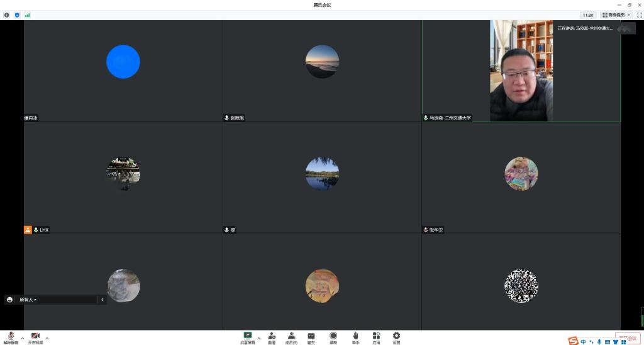Expand audio options arrow beside microphone

point(23,338)
